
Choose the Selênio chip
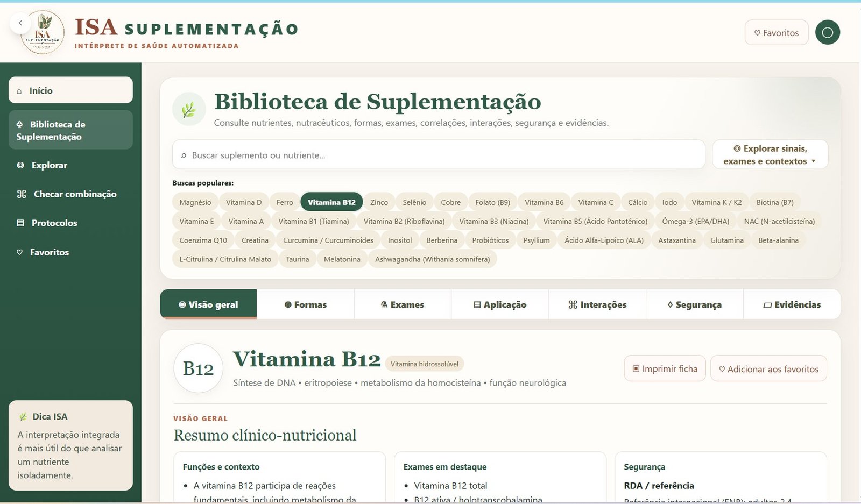pos(414,202)
